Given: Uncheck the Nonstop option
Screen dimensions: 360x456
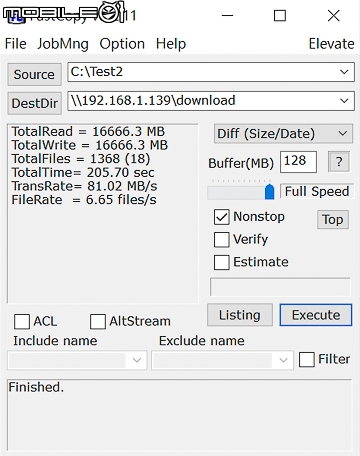Looking at the screenshot, I should click(x=221, y=217).
